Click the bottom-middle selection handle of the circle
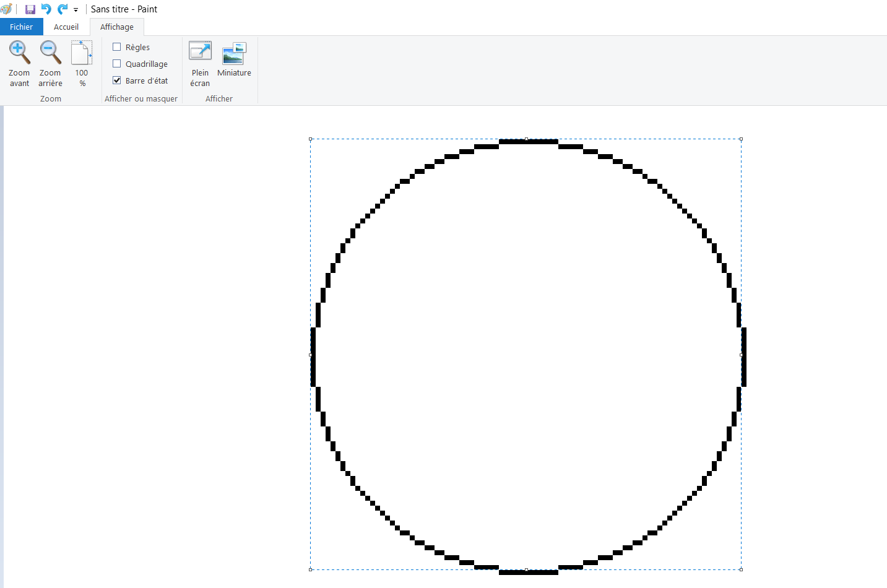The image size is (887, 588). tap(526, 569)
